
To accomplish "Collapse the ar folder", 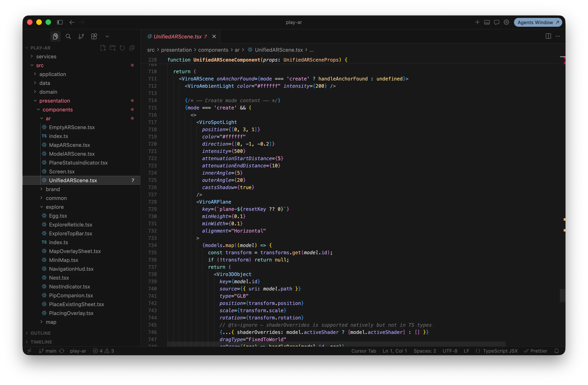I will click(81, 118).
